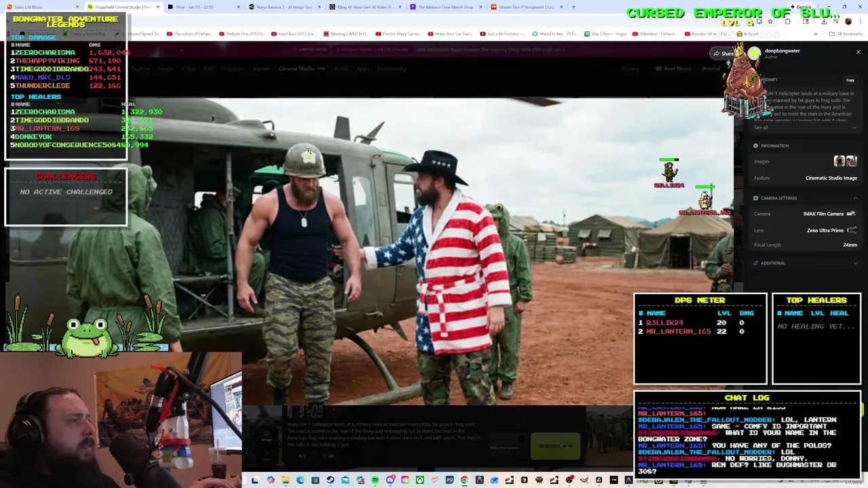
Task: Close the image details panel
Action: pyautogui.click(x=858, y=52)
